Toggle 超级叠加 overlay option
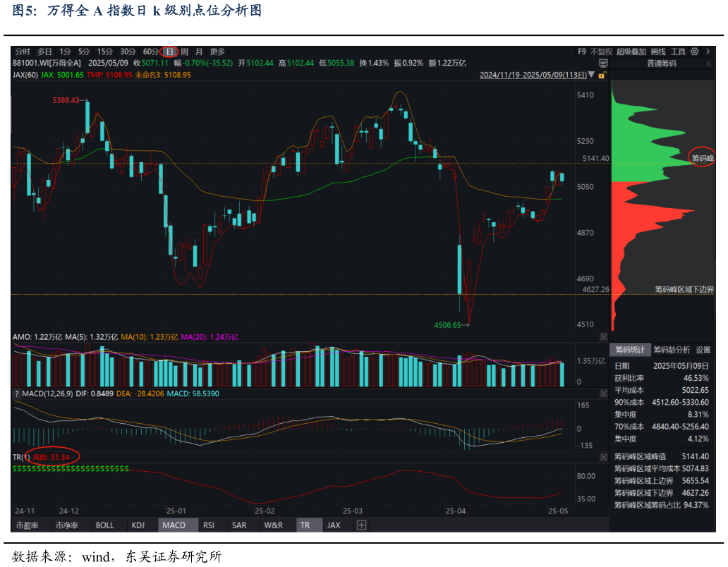This screenshot has height=567, width=728. [x=631, y=51]
